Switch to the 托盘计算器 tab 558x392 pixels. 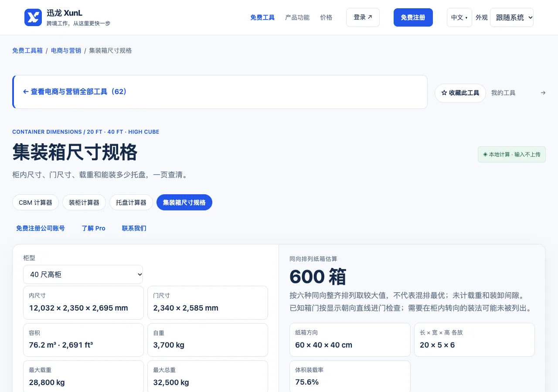pyautogui.click(x=131, y=203)
